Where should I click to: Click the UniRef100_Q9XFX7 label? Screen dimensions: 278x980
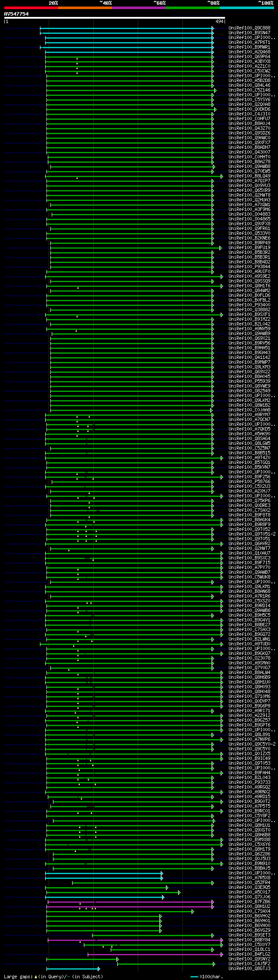[249, 142]
